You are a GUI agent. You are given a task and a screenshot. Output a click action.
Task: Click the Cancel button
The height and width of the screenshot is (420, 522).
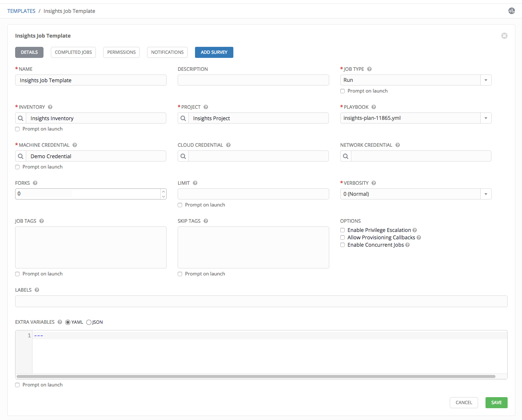pyautogui.click(x=464, y=403)
